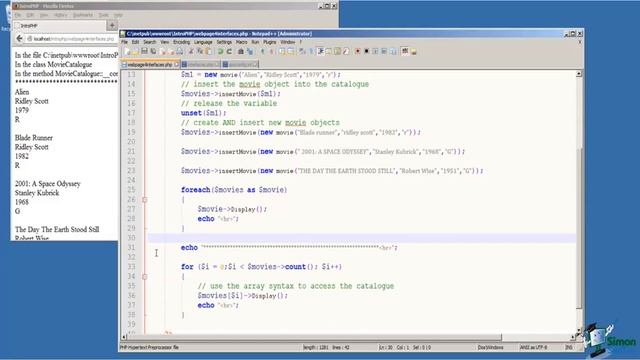Click the Paste toolbar icon
This screenshot has width=640, height=360.
click(x=208, y=51)
